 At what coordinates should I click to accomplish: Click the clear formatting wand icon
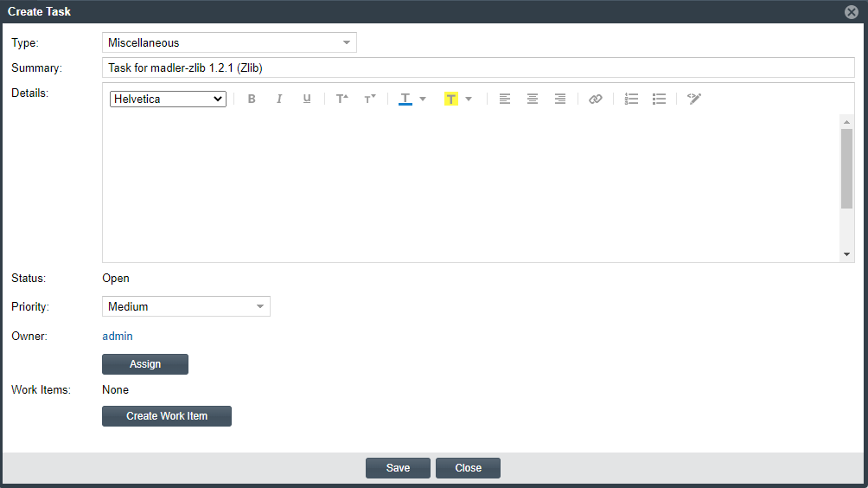[x=694, y=99]
